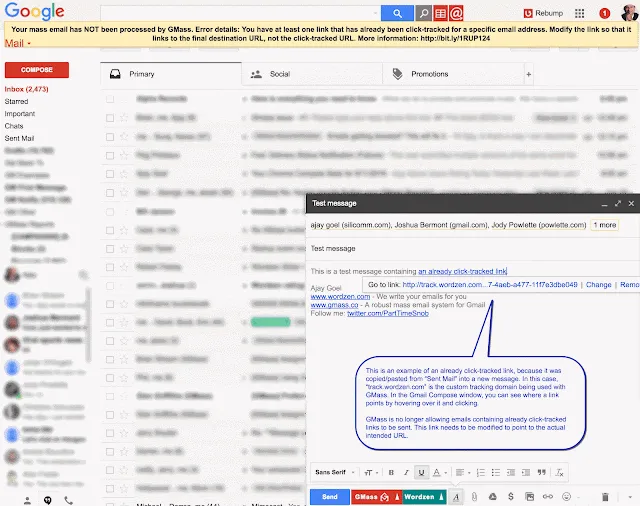Apply bulleted list formatting
The image size is (640, 506).
click(x=496, y=473)
